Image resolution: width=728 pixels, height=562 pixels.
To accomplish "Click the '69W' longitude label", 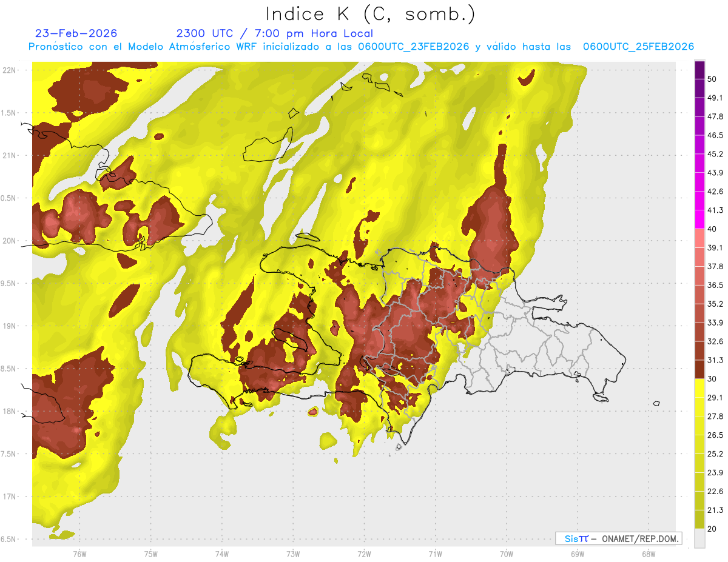I will tap(578, 554).
